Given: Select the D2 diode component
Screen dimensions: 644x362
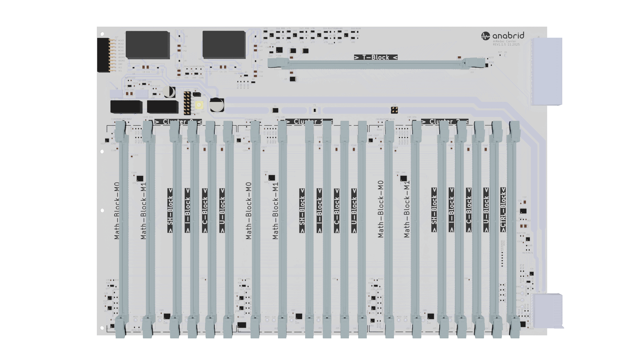Looking at the screenshot, I should click(305, 51).
